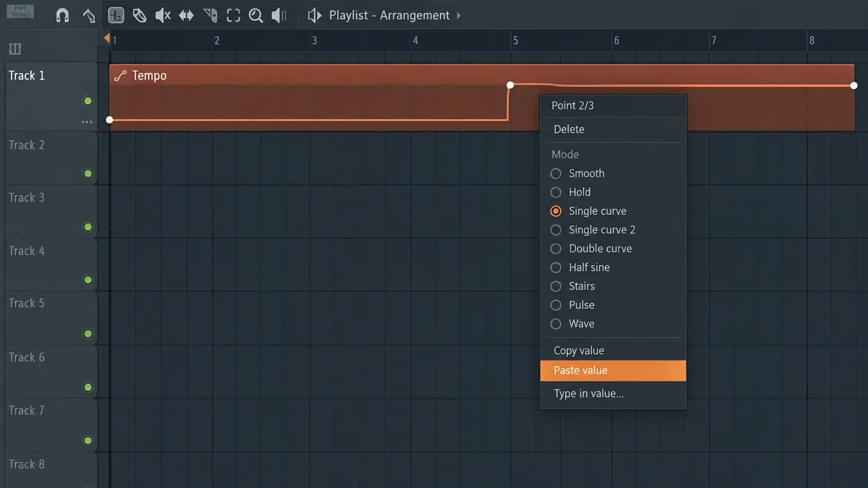Screen dimensions: 868x488
Task: Click the highlighted Paint tool icon
Action: click(x=116, y=15)
